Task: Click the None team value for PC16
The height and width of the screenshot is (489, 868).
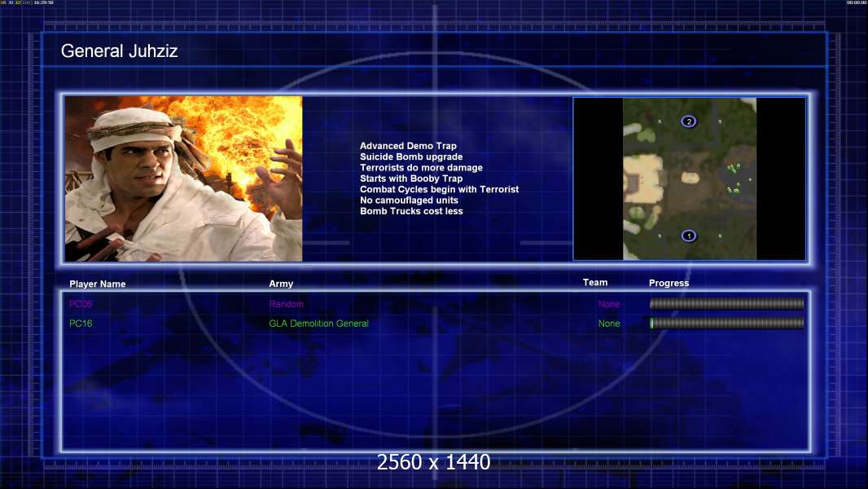Action: [x=609, y=324]
